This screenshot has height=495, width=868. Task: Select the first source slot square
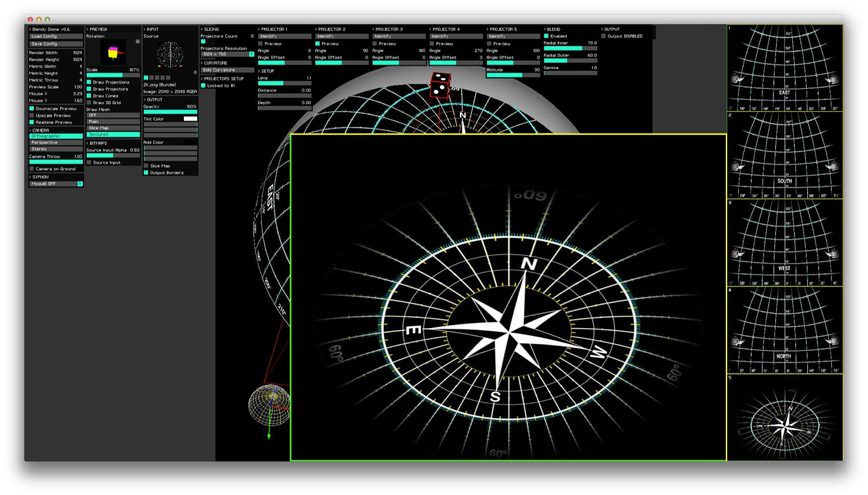tap(146, 78)
